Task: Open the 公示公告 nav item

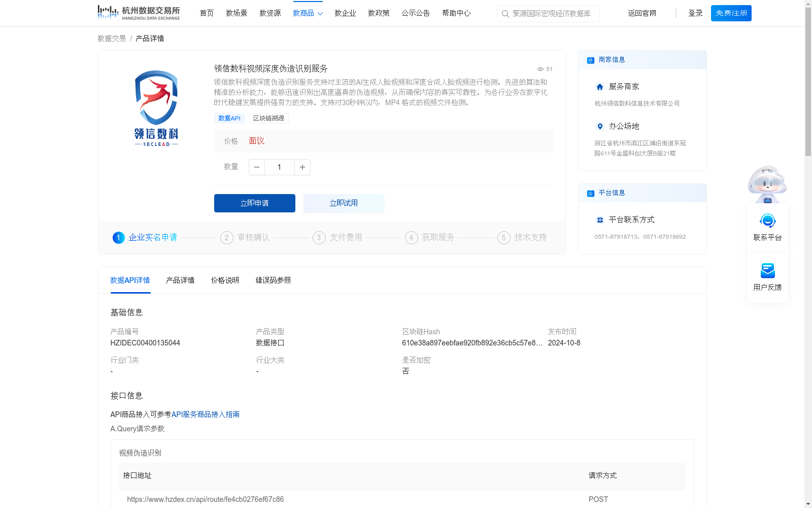Action: (x=416, y=13)
